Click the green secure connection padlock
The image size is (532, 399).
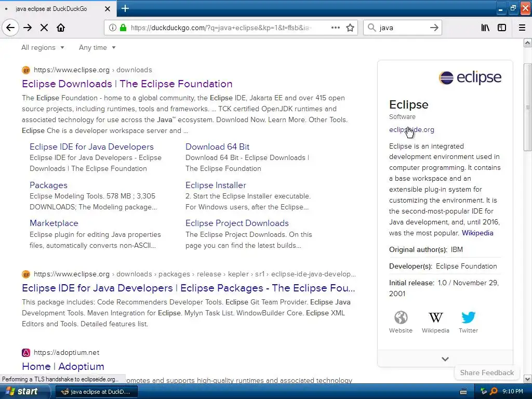pyautogui.click(x=123, y=28)
